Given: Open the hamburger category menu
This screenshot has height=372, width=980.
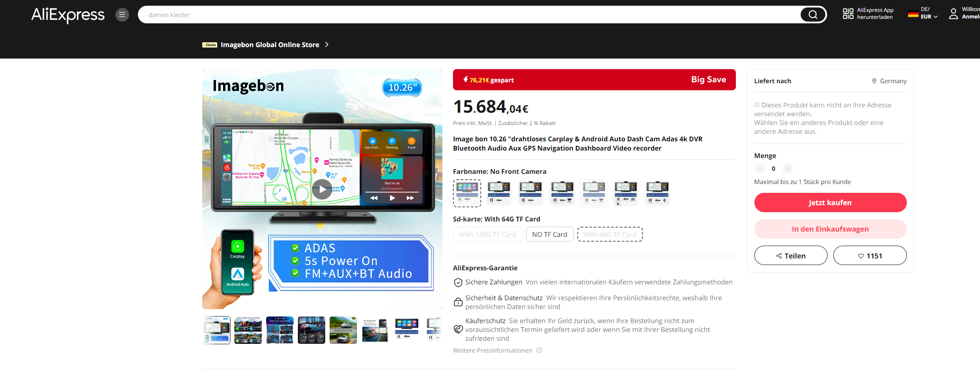Looking at the screenshot, I should [122, 15].
